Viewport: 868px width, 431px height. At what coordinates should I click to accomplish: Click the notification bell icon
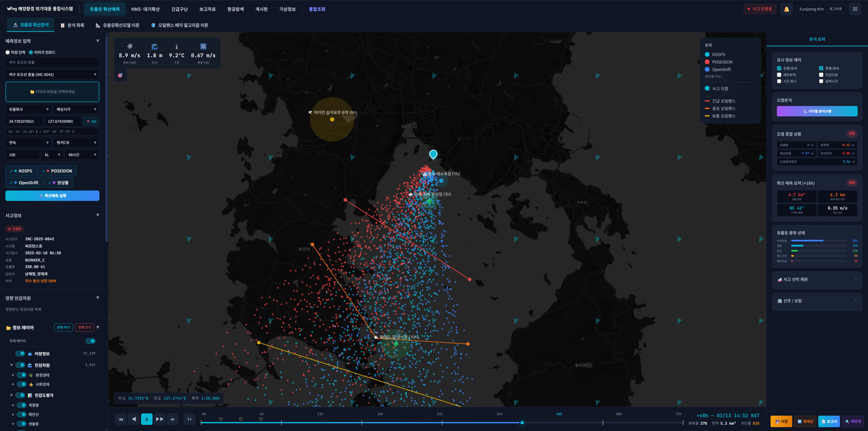tap(786, 9)
